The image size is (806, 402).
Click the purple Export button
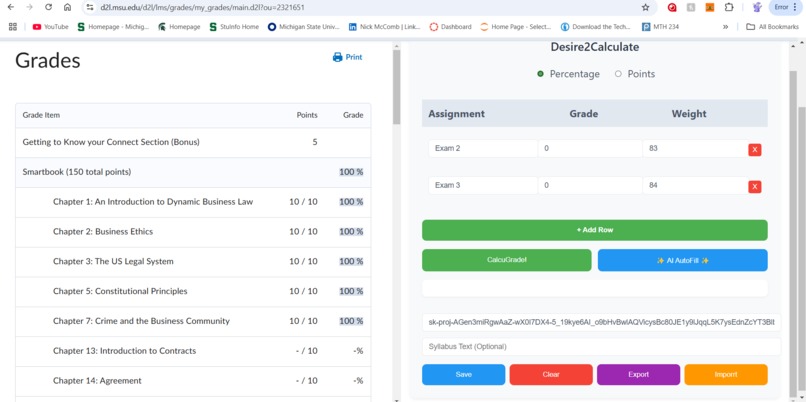tap(638, 374)
